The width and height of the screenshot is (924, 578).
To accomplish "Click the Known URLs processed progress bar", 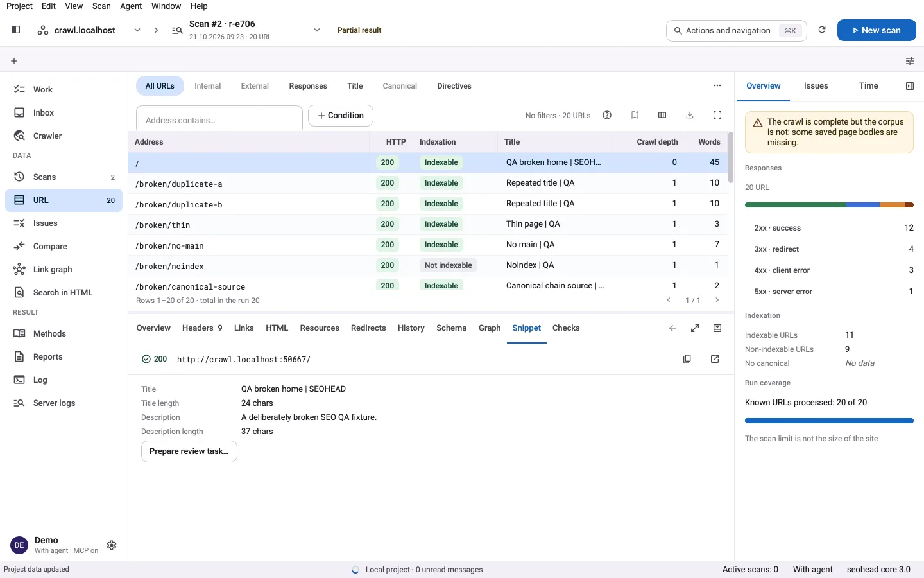I will (829, 421).
